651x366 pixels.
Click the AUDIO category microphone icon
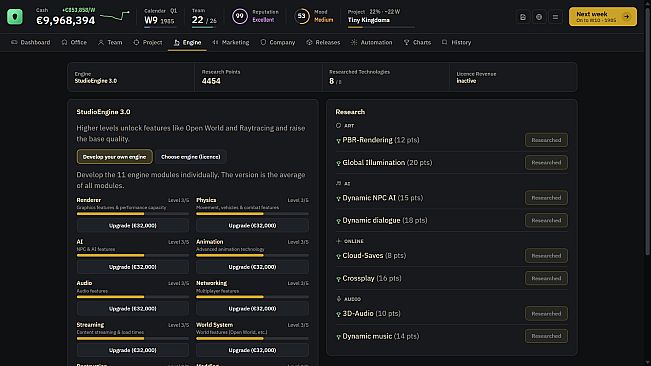click(338, 299)
